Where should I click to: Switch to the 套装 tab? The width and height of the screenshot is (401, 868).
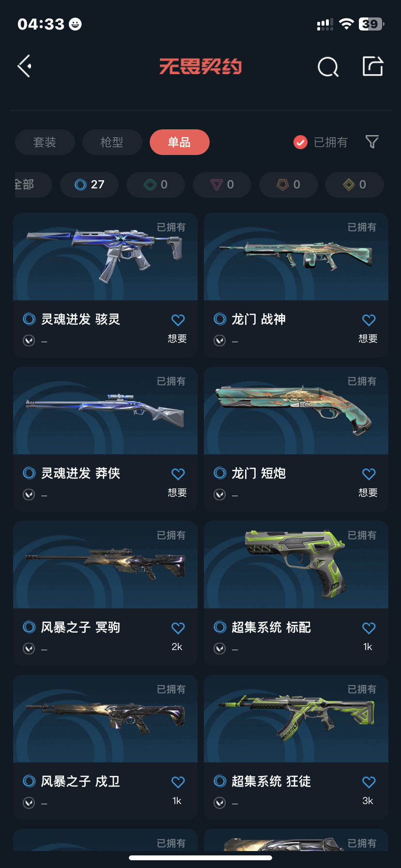pyautogui.click(x=45, y=142)
